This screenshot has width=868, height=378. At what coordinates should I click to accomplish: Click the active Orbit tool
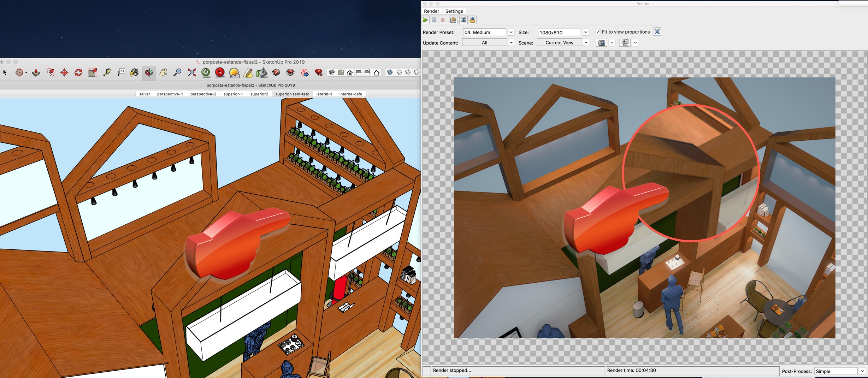tap(149, 72)
